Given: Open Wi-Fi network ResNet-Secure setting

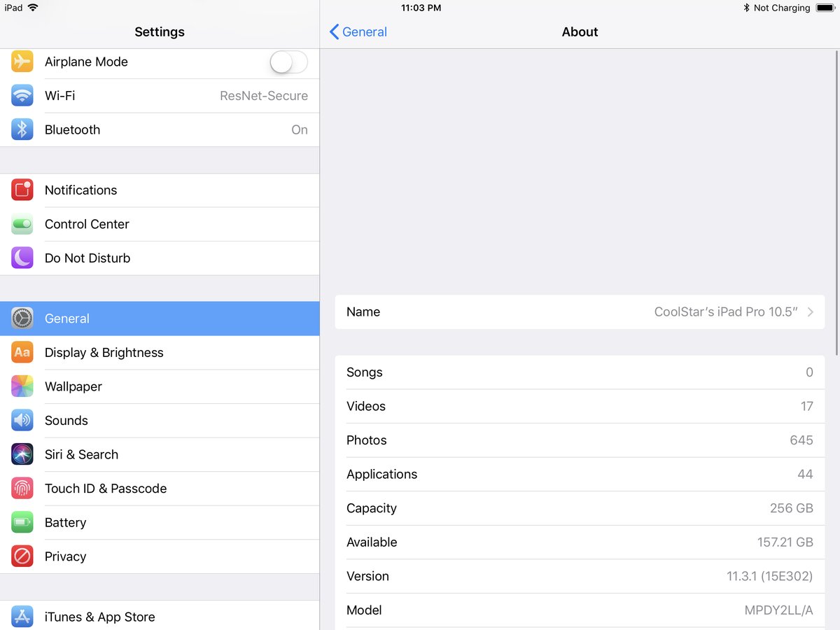Looking at the screenshot, I should point(263,96).
